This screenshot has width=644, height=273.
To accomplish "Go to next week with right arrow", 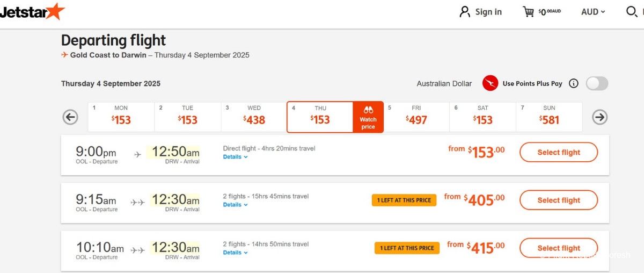I will [599, 117].
